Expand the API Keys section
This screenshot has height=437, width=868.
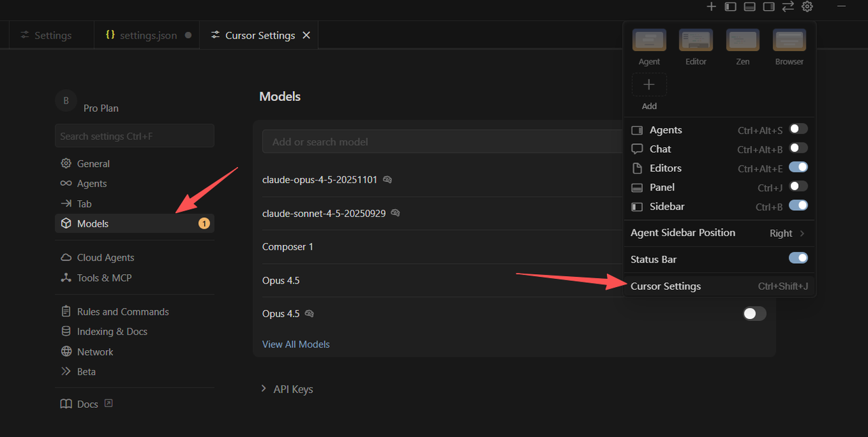(287, 389)
